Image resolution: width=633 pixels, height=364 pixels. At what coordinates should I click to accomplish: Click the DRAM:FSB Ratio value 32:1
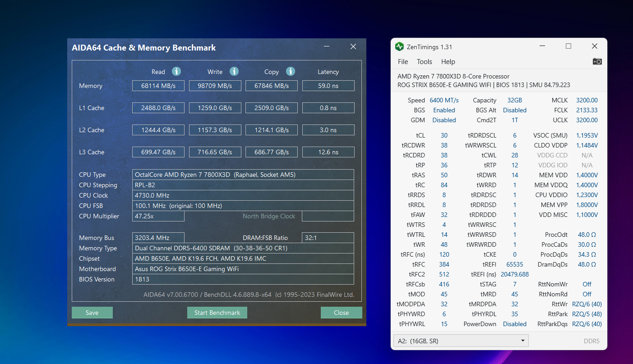coord(328,238)
